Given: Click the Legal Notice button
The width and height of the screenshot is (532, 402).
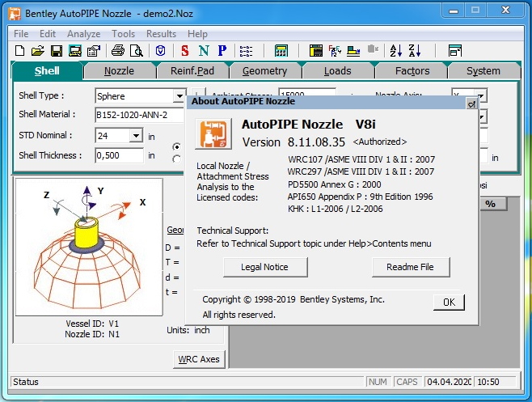Looking at the screenshot, I should [265, 267].
